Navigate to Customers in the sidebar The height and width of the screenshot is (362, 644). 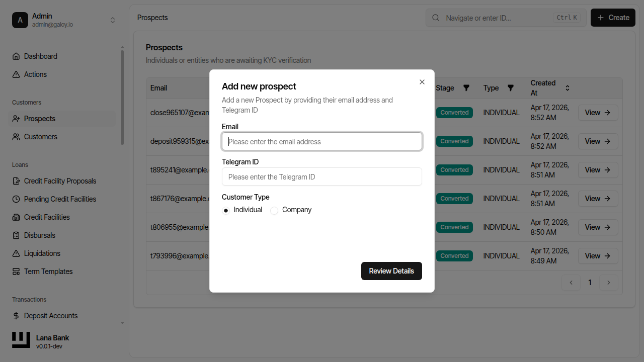point(40,137)
